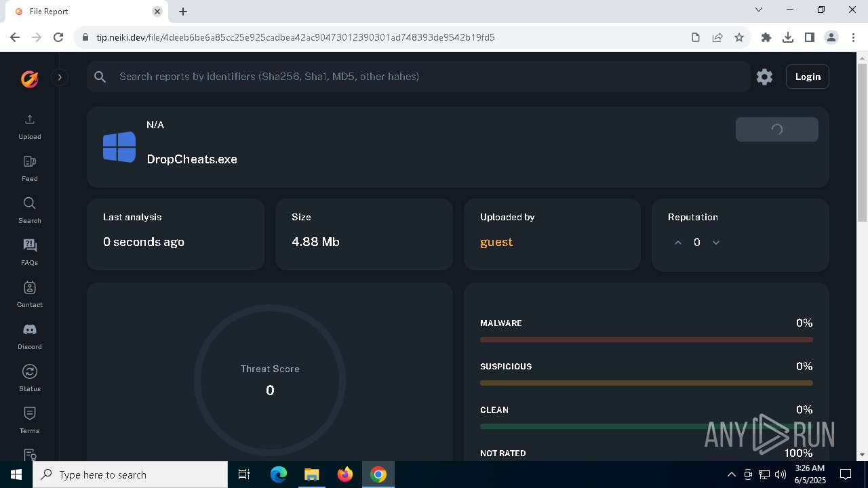Screen dimensions: 868x488
Task: View site information lock icon
Action: tap(85, 37)
